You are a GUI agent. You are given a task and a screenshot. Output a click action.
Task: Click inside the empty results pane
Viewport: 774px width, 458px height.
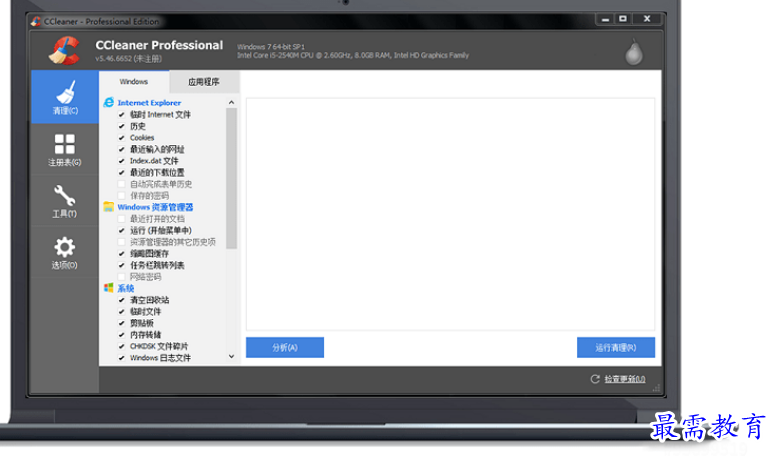(x=450, y=214)
